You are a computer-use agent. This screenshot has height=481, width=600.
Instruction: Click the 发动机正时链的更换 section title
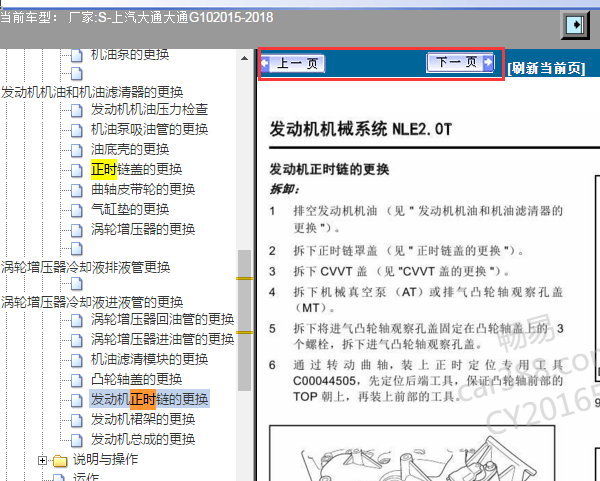coord(329,169)
